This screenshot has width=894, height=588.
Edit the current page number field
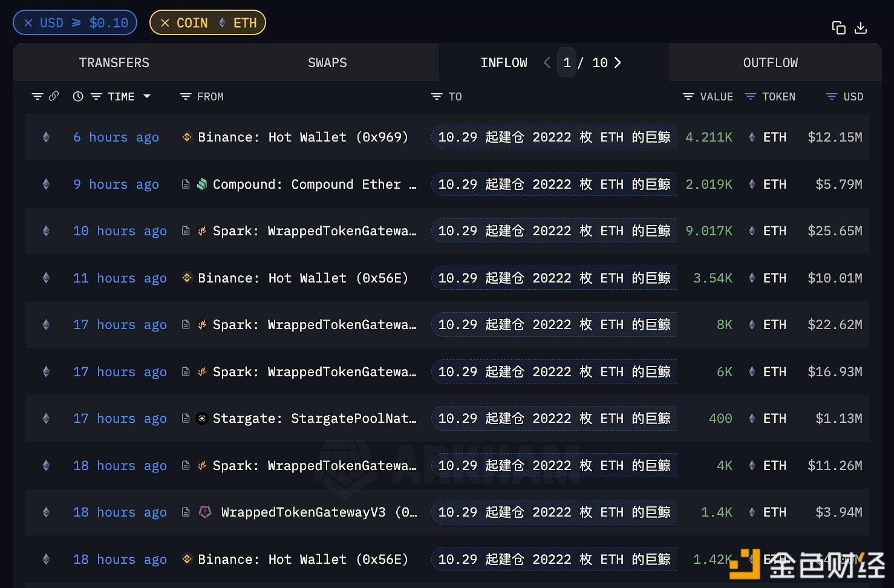[567, 63]
